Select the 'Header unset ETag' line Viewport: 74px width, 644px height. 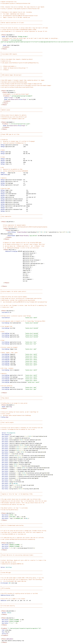click(7, 407)
